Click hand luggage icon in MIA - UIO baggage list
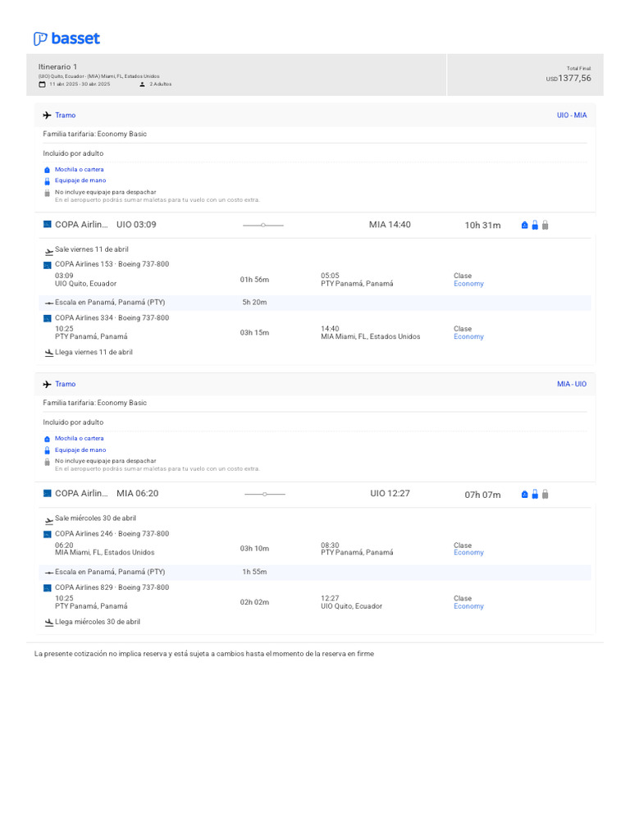Screen dimensions: 630x840 coord(47,450)
